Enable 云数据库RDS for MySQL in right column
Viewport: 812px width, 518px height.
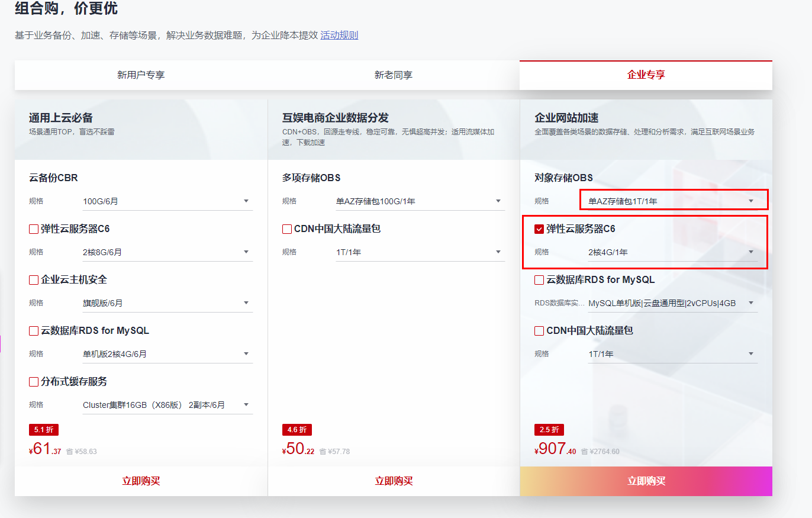539,279
